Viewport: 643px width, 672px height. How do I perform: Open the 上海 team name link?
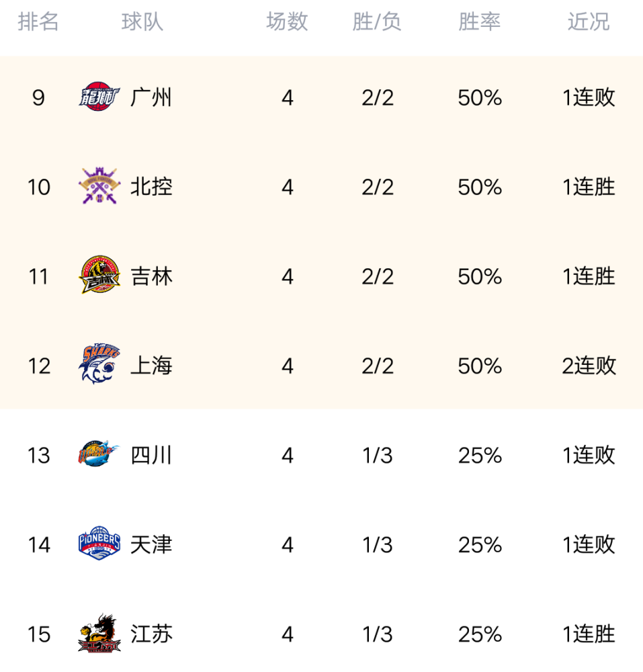(151, 366)
